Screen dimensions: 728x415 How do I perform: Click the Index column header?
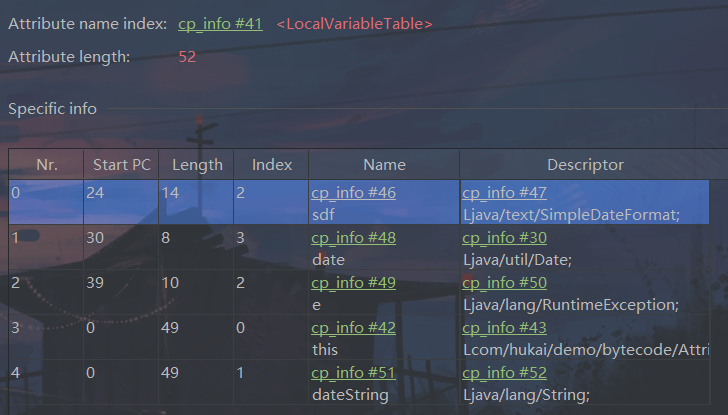271,165
